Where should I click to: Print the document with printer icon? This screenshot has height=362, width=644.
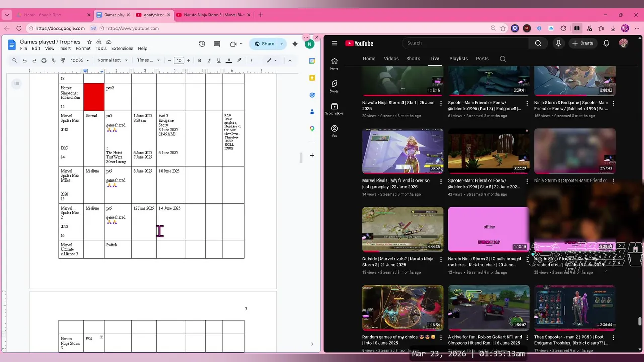[x=44, y=60]
